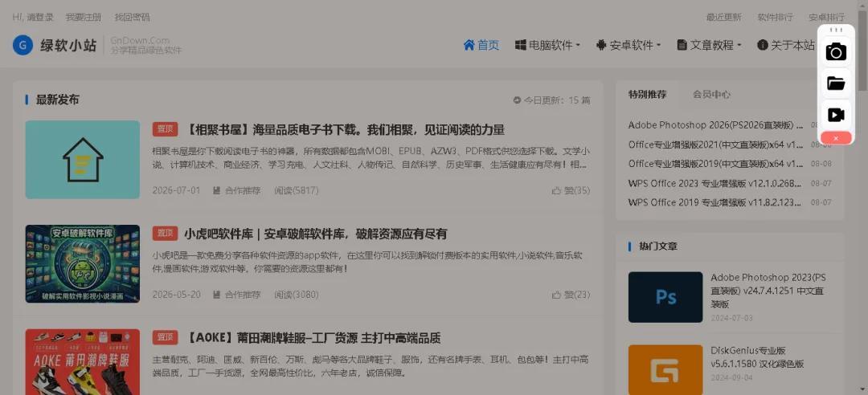Click 合作推荐 category on 小虎吧 post
This screenshot has width=868, height=395.
pyautogui.click(x=237, y=295)
